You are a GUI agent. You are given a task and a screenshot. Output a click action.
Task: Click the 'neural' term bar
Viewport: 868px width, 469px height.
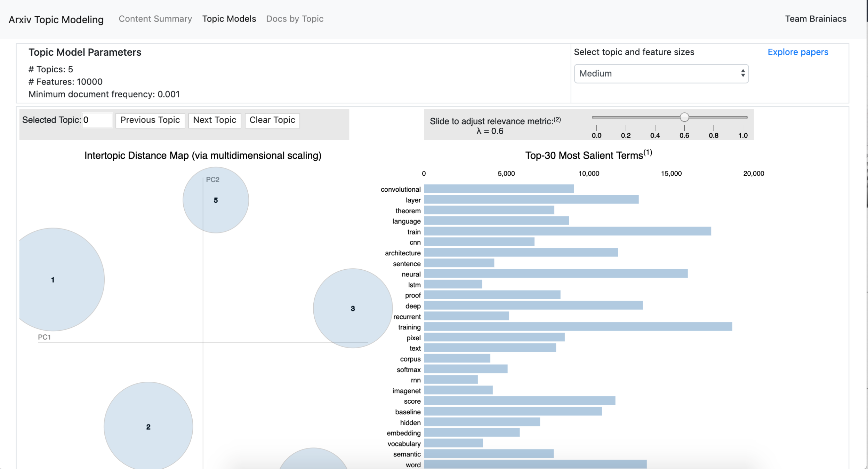(555, 274)
